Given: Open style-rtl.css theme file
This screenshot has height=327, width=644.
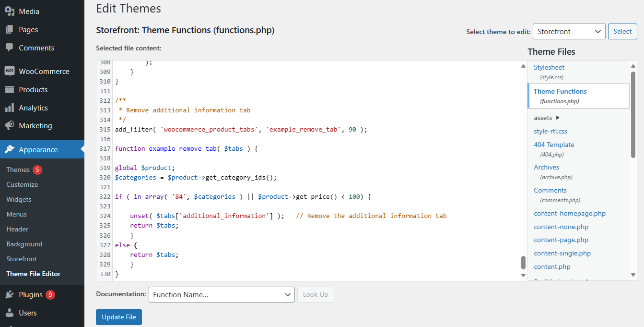Looking at the screenshot, I should tap(550, 131).
